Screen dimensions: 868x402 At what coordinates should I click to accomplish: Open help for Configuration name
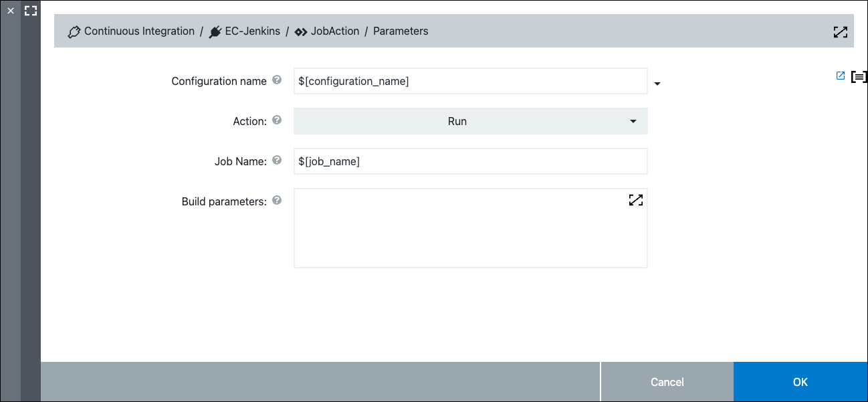pyautogui.click(x=278, y=81)
